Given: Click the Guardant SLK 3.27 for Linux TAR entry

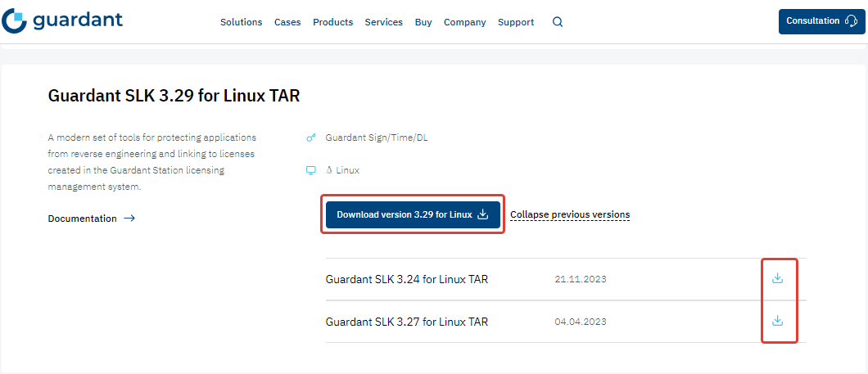Looking at the screenshot, I should coord(406,322).
